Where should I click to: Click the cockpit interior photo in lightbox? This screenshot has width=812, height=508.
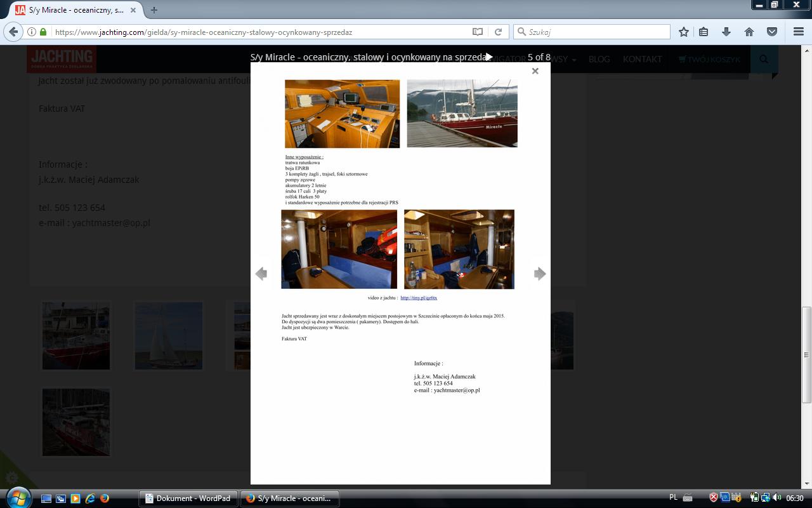click(x=342, y=114)
